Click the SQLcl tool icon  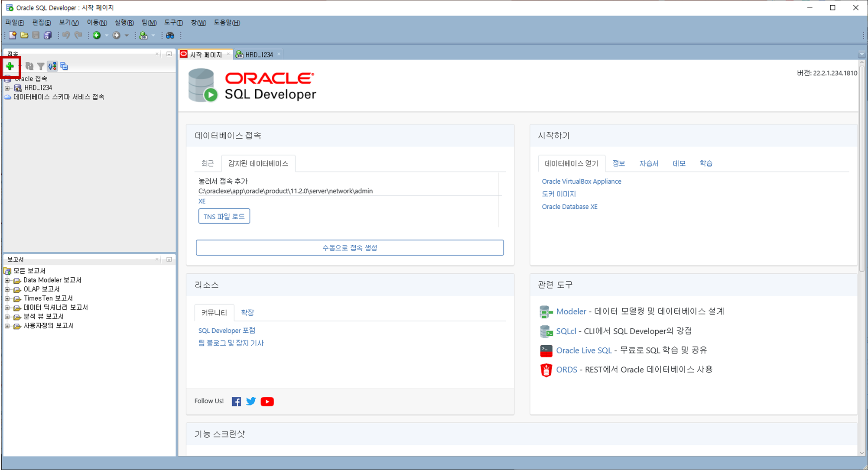tap(546, 331)
